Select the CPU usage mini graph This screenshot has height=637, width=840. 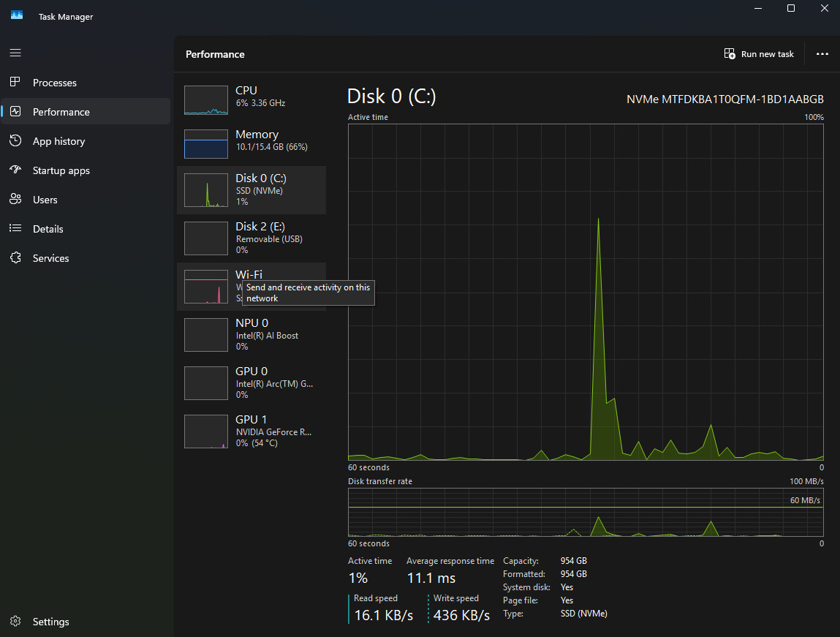[206, 100]
